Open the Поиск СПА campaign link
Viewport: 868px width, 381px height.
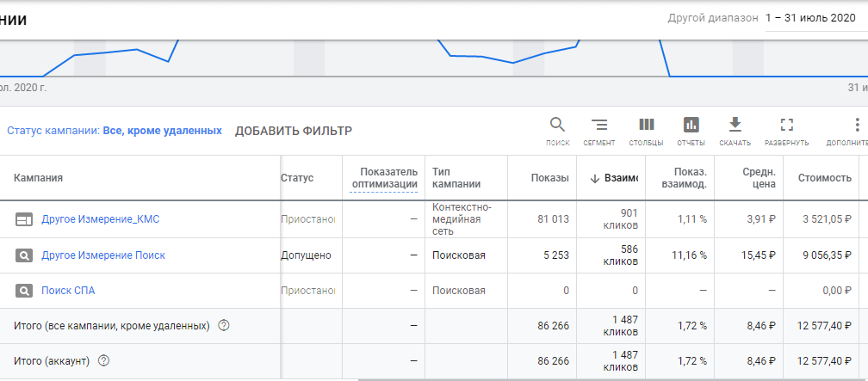pos(68,291)
